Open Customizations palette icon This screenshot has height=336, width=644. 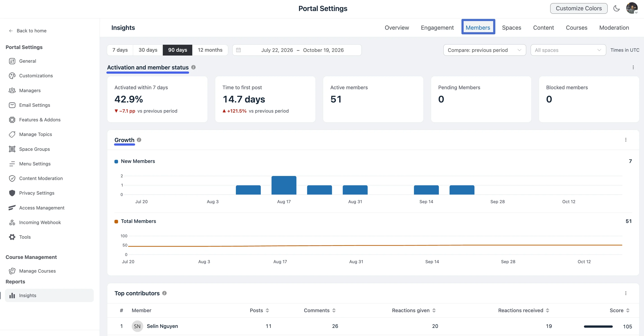click(x=12, y=76)
